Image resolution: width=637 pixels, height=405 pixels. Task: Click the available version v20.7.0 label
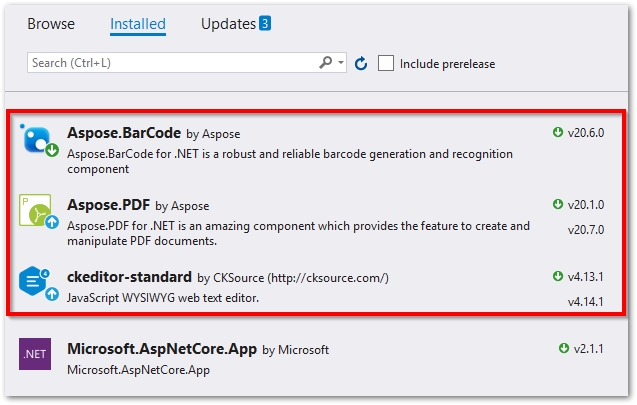586,229
